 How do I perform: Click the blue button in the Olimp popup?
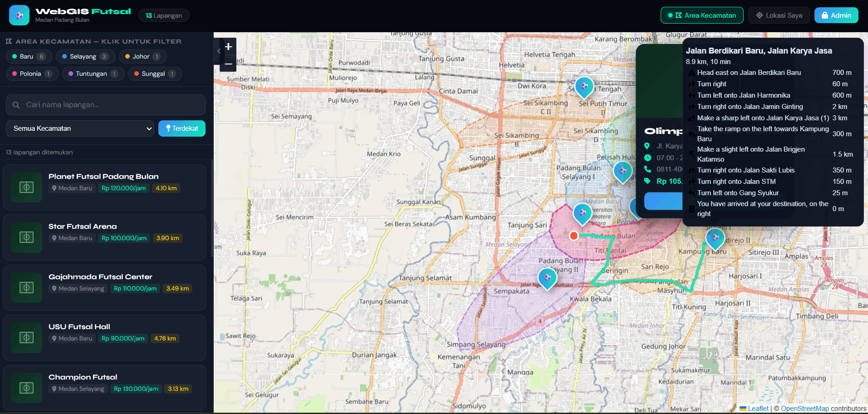663,201
